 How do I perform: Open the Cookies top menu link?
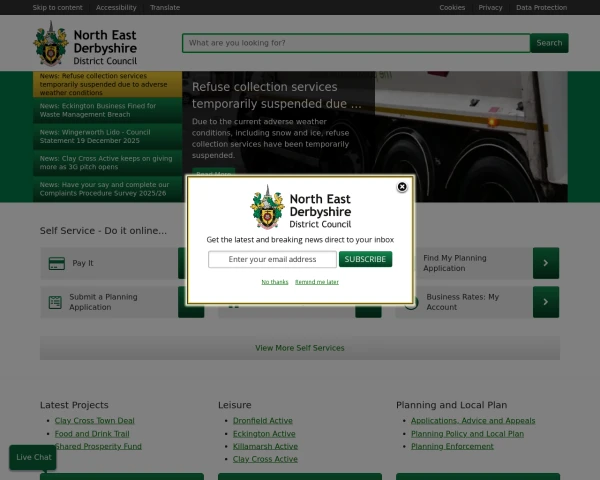click(452, 7)
